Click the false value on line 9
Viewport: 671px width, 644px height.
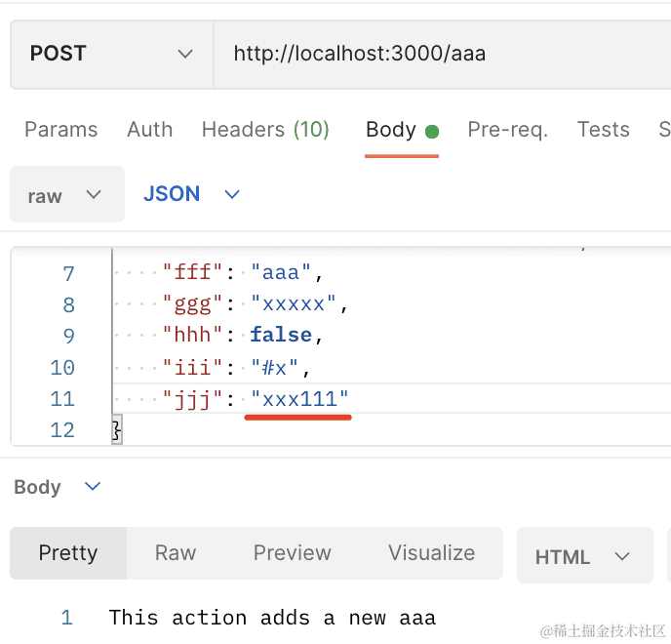coord(281,336)
